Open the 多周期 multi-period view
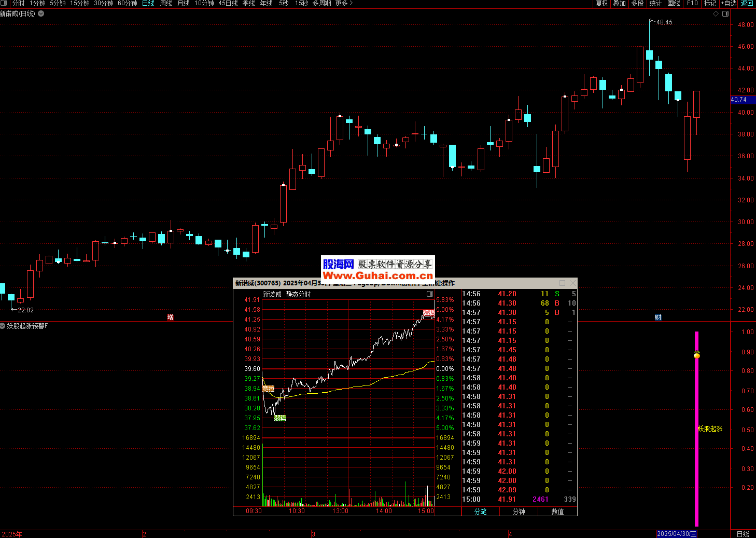 [x=321, y=3]
